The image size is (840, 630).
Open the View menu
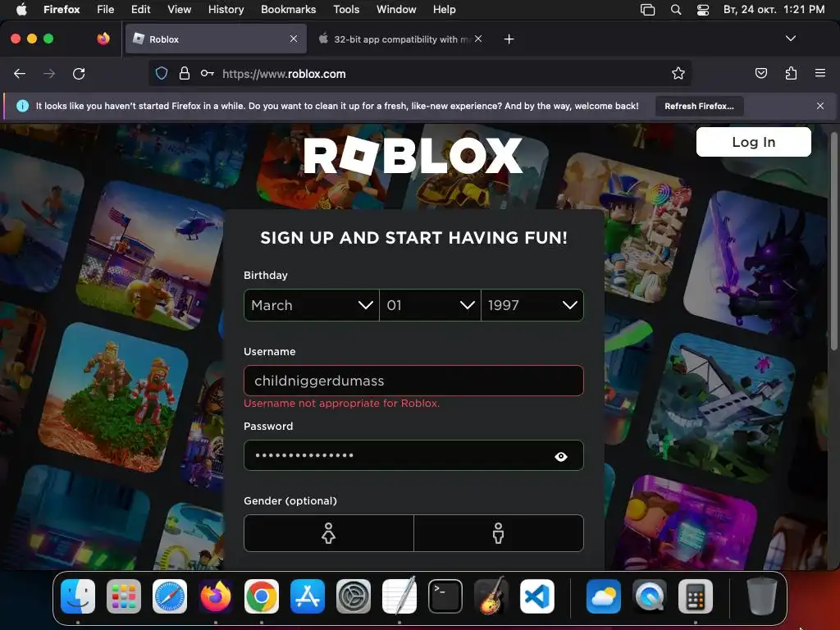(179, 9)
